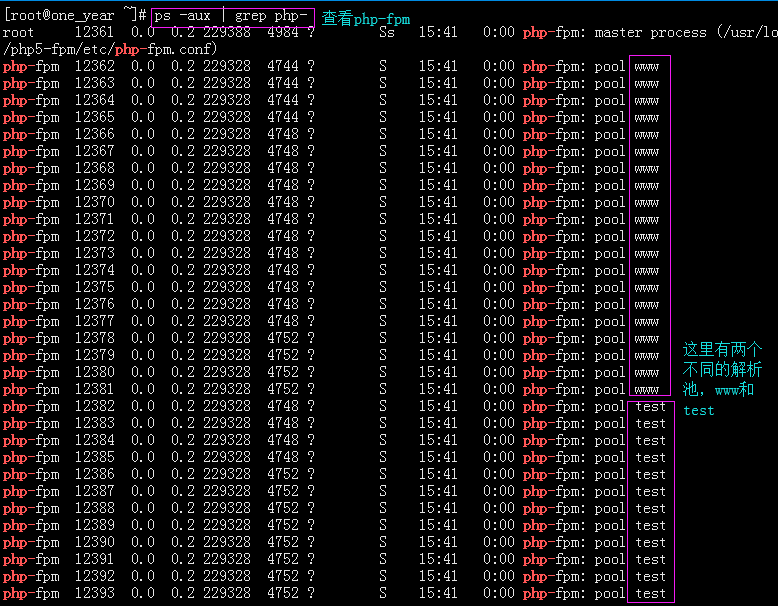
Task: Click pool name "www" on PID 12381 row
Action: point(647,390)
